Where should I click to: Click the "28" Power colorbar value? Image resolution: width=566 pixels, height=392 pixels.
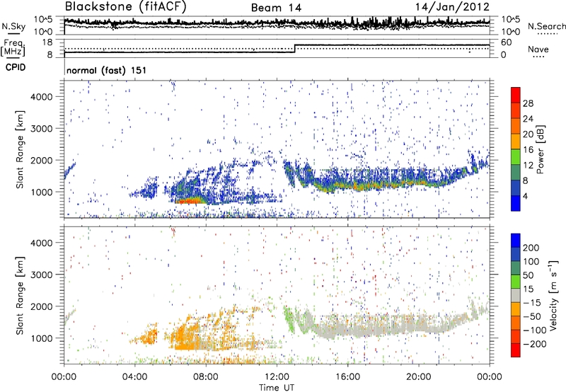[x=528, y=103]
